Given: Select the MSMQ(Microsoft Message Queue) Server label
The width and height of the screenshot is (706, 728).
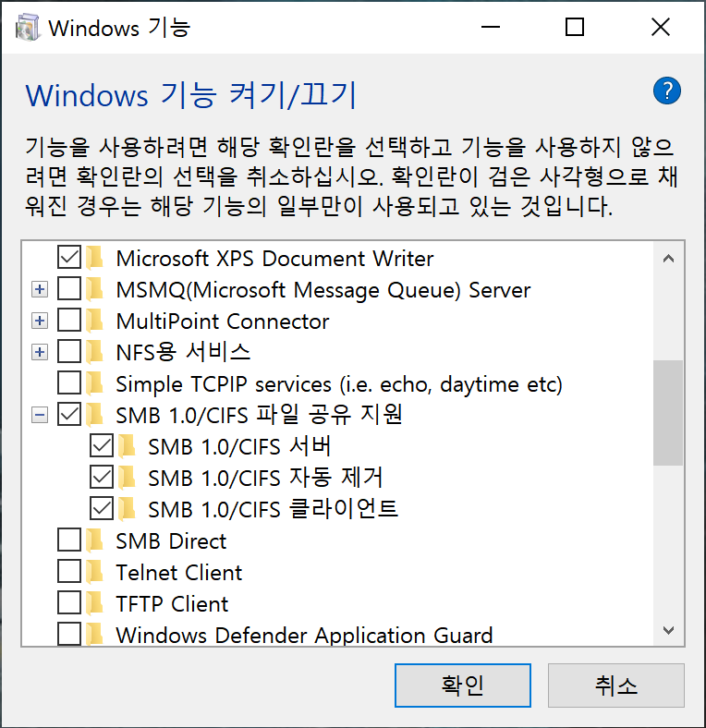Looking at the screenshot, I should 323,290.
